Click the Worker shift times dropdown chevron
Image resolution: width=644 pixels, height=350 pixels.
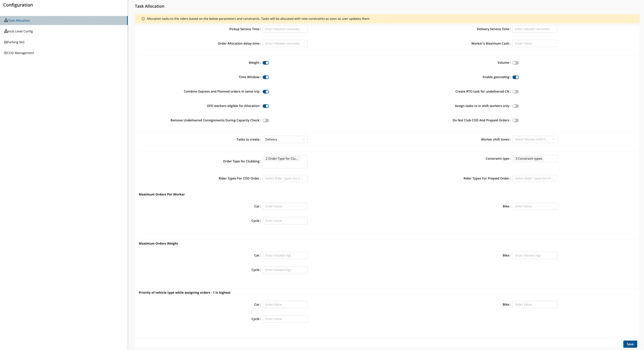pyautogui.click(x=553, y=139)
